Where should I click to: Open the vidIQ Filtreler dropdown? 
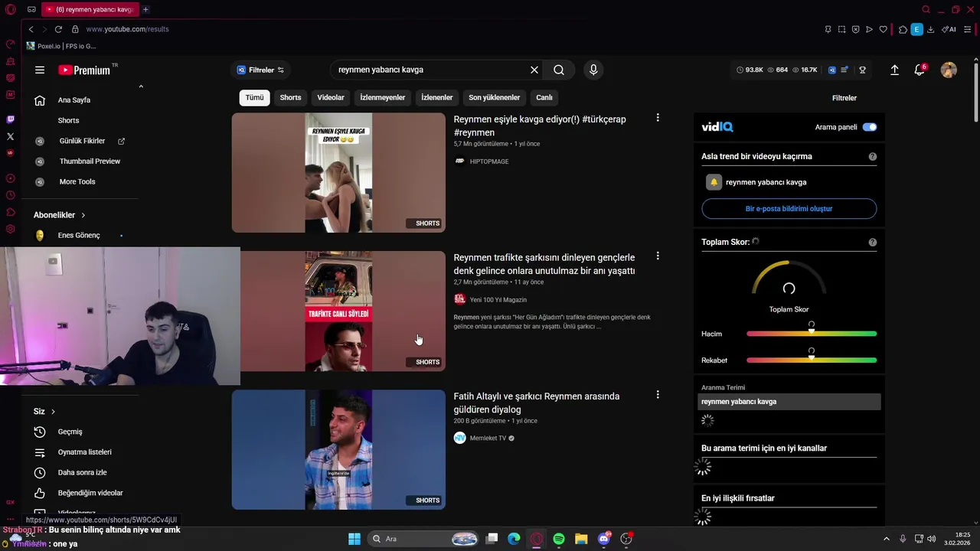pos(261,70)
